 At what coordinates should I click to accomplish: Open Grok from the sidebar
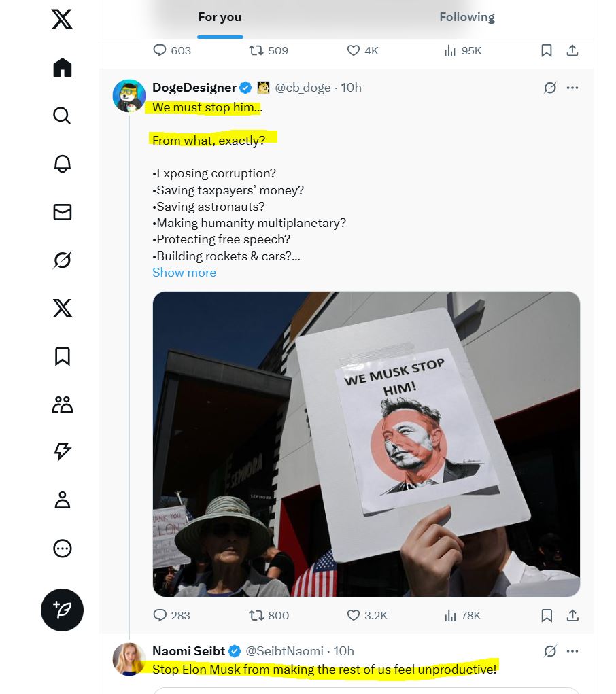(x=62, y=260)
